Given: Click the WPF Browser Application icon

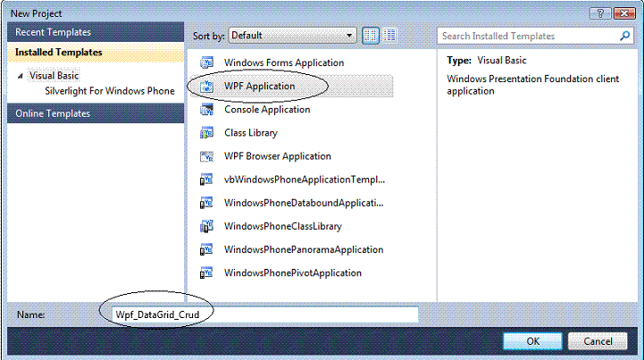Looking at the screenshot, I should [x=207, y=156].
